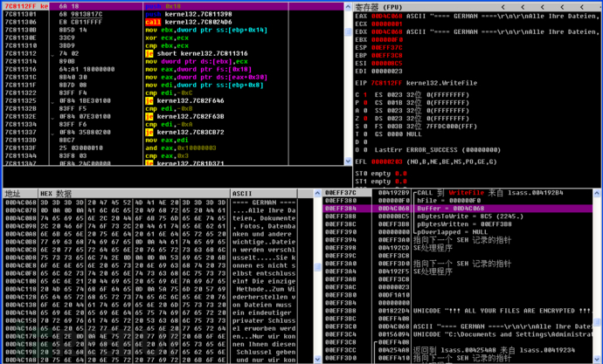Screen dimensions: 603x364
Task: Select the 'and eax,0x10000003' instruction
Action: (181, 148)
